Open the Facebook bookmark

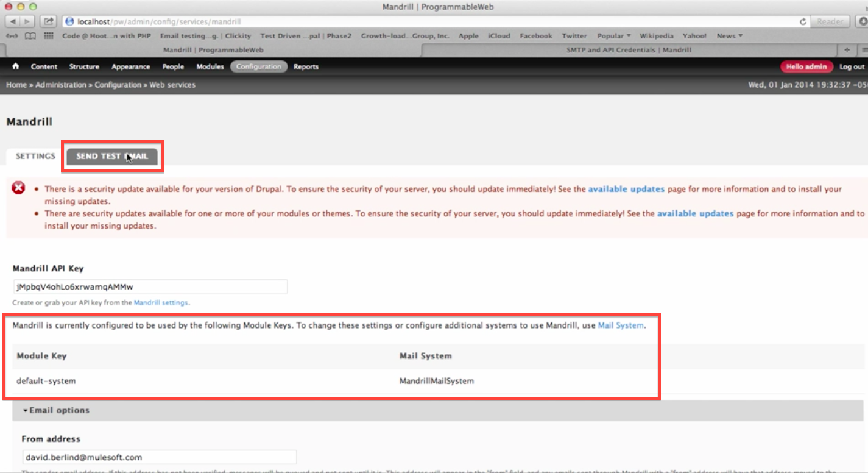click(536, 36)
